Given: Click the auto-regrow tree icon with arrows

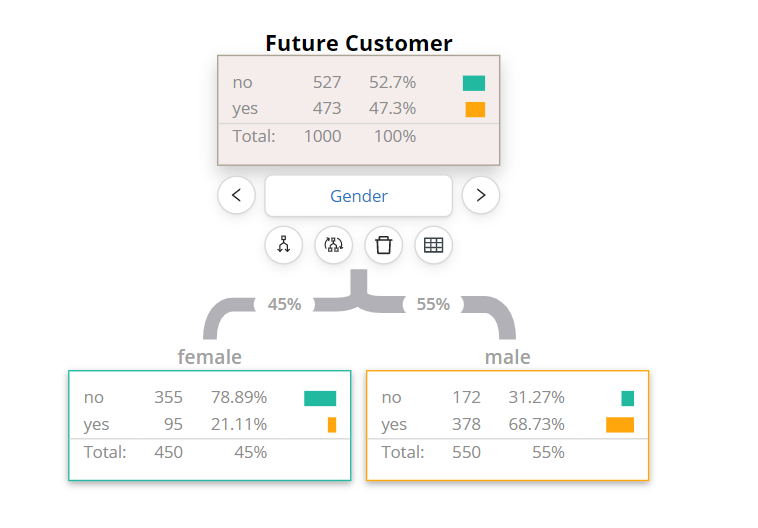Looking at the screenshot, I should 334,245.
